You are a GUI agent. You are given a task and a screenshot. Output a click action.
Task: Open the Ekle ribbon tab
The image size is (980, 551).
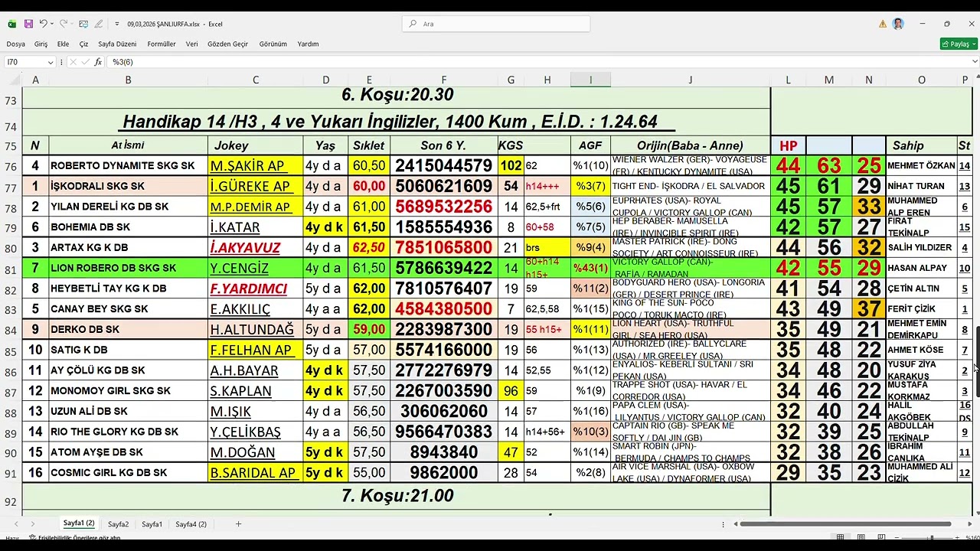(63, 44)
